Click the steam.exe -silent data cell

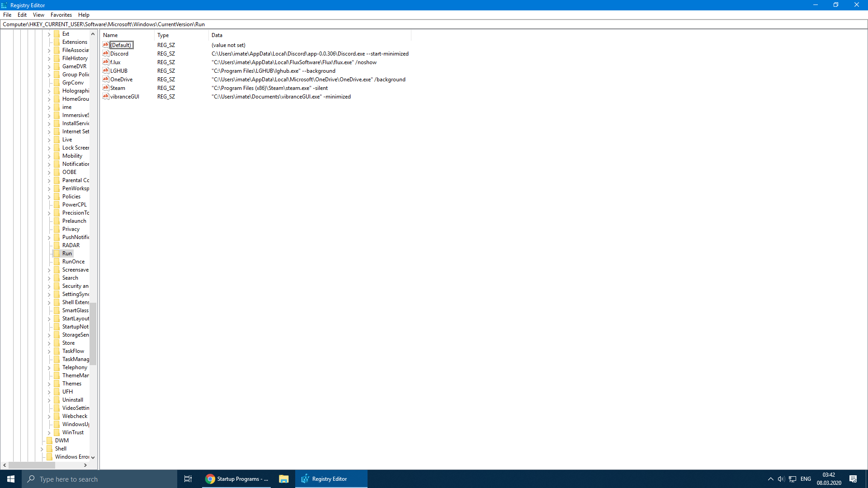coord(269,88)
